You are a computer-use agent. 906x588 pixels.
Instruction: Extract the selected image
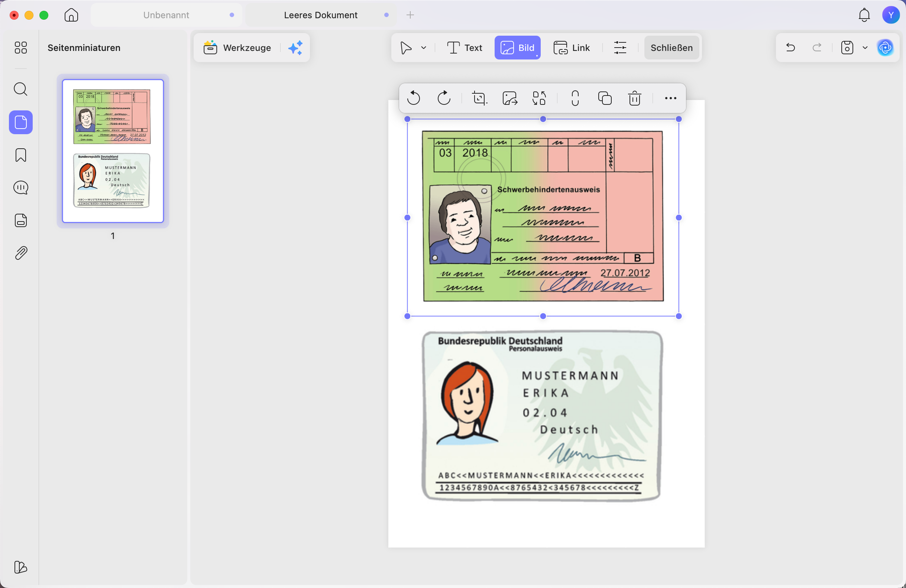tap(510, 98)
